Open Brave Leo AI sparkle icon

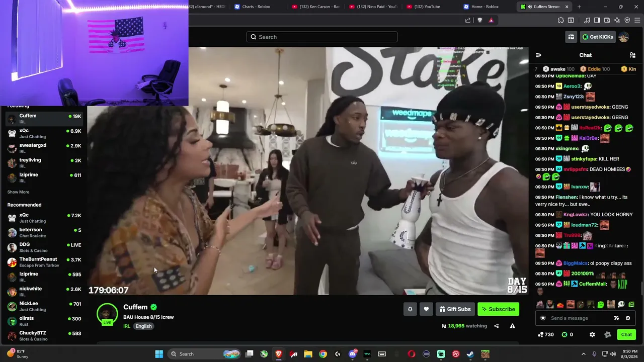(x=617, y=20)
